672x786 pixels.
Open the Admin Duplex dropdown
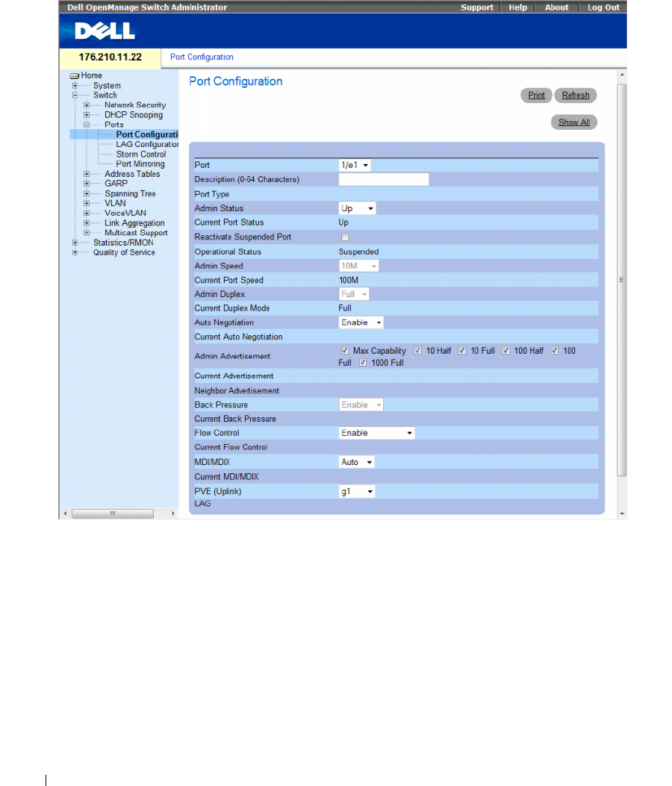[x=354, y=294]
